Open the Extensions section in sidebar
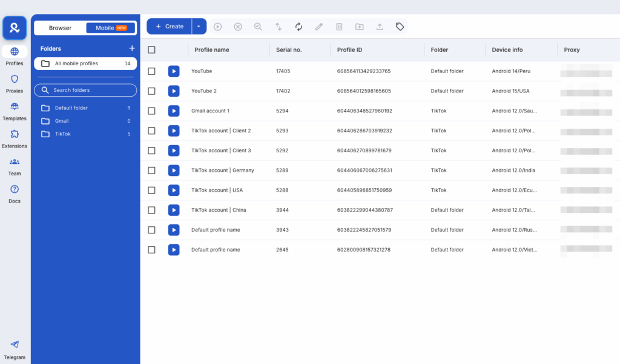The image size is (620, 364). [x=15, y=139]
